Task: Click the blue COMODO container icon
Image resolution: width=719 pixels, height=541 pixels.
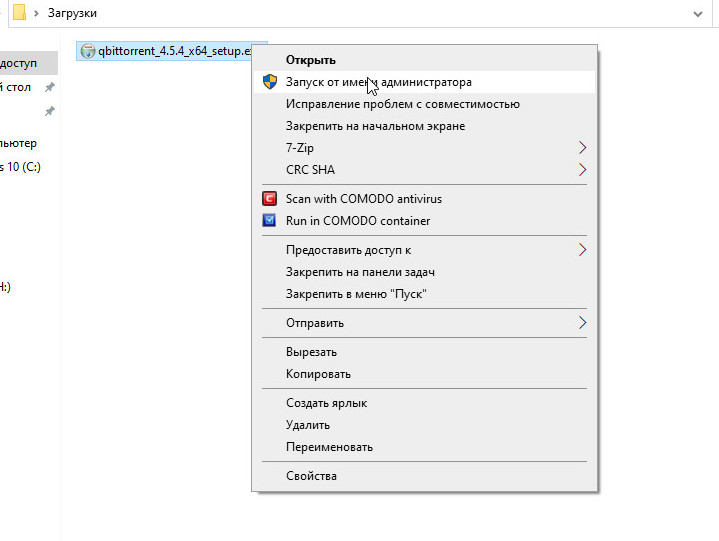Action: [269, 221]
